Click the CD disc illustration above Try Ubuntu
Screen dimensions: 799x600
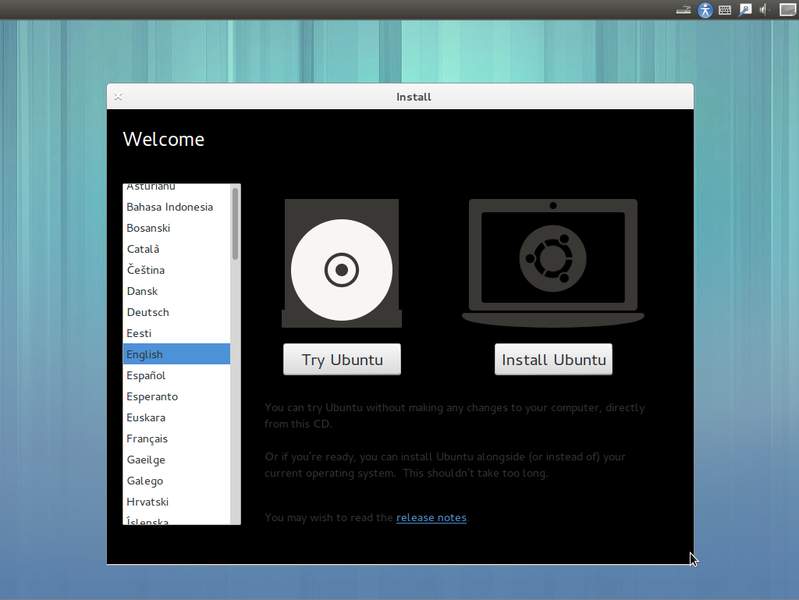(x=341, y=264)
